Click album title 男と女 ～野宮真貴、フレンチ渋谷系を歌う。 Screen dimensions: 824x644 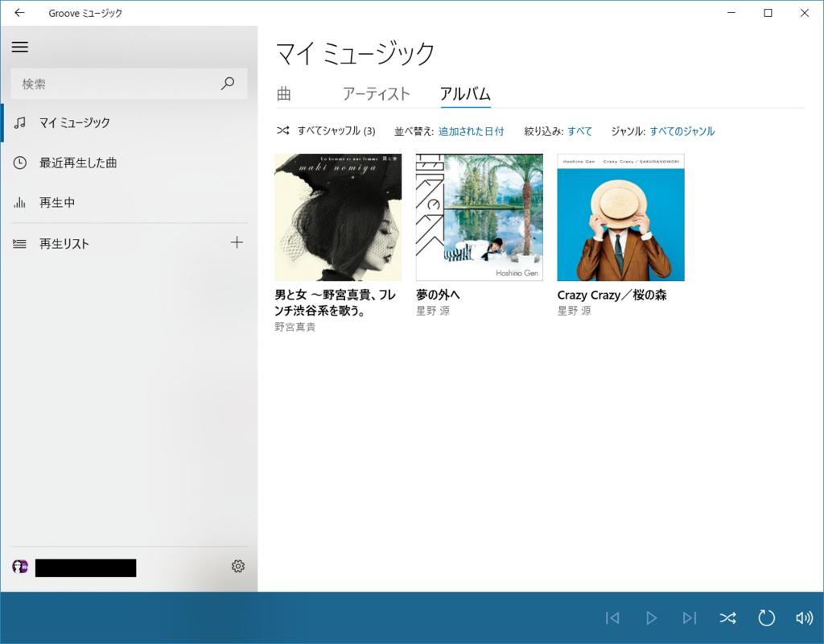coord(335,303)
